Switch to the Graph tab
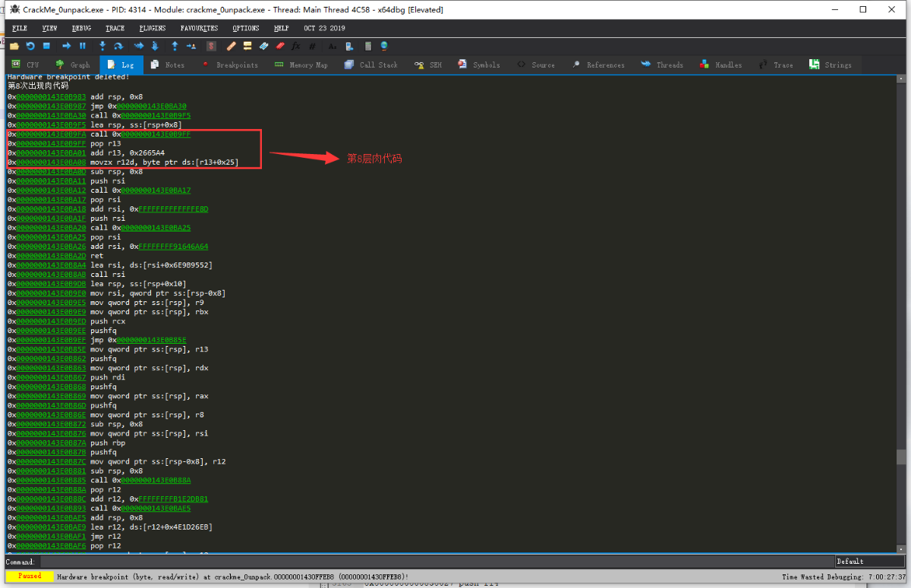911x588 pixels. coord(73,65)
